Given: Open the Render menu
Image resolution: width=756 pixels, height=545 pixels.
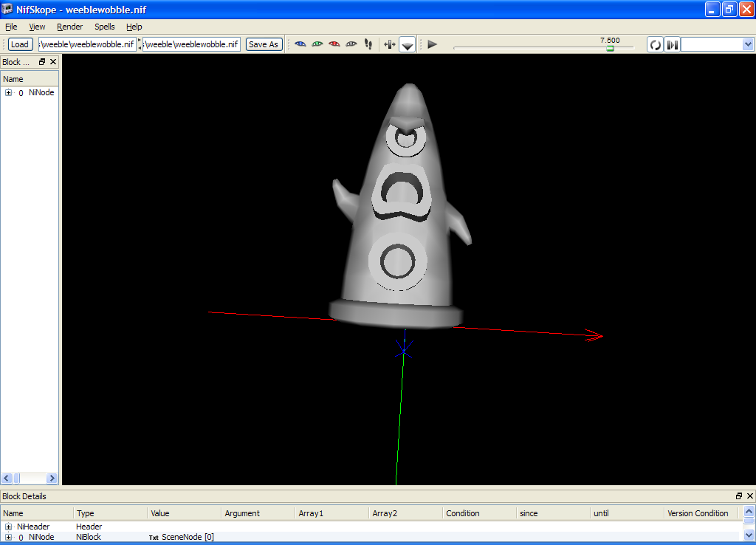Looking at the screenshot, I should [69, 27].
